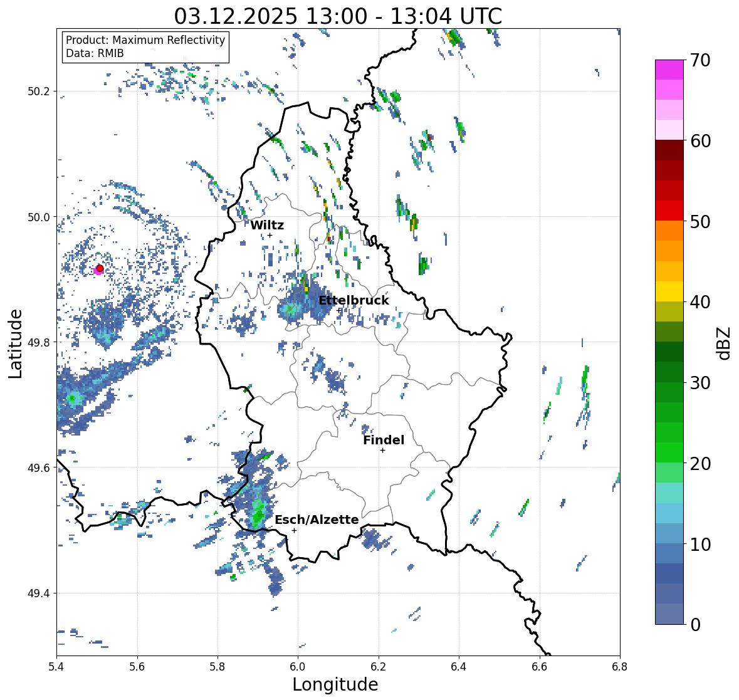This screenshot has width=739, height=700.
Task: Pick the orange colorbar swatch below 50
Action: (x=669, y=231)
